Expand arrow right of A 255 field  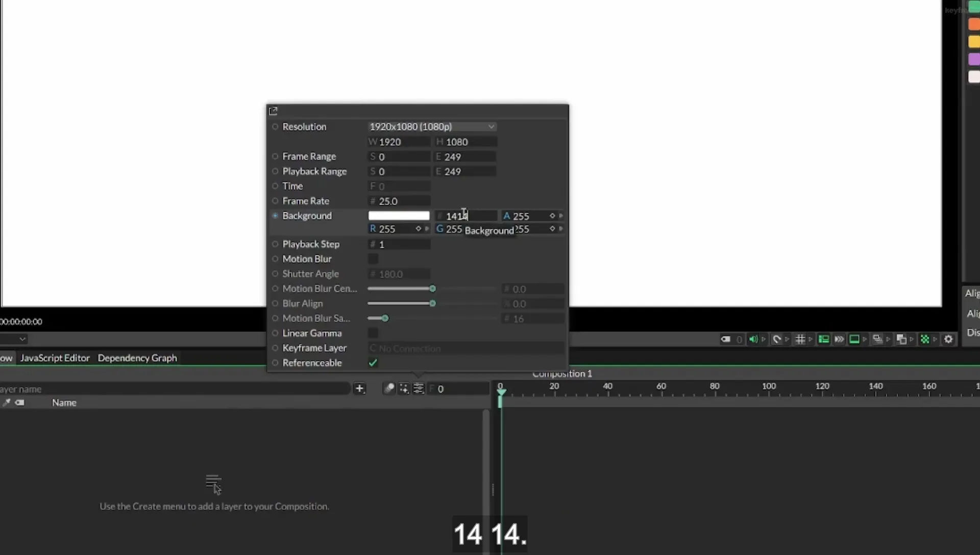click(561, 216)
